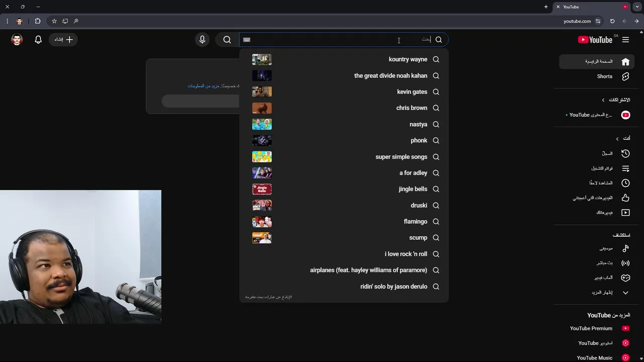
Task: Expand the 'You' section chevron
Action: (617, 138)
